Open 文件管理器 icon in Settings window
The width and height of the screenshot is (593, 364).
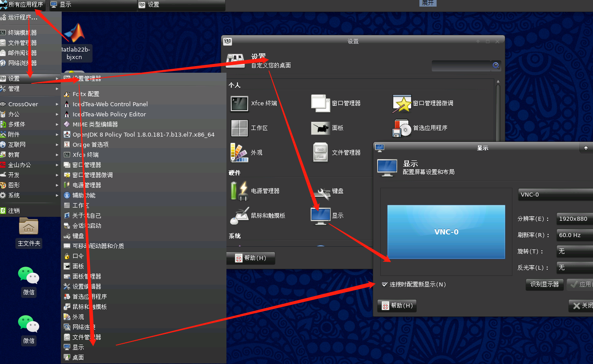(320, 152)
